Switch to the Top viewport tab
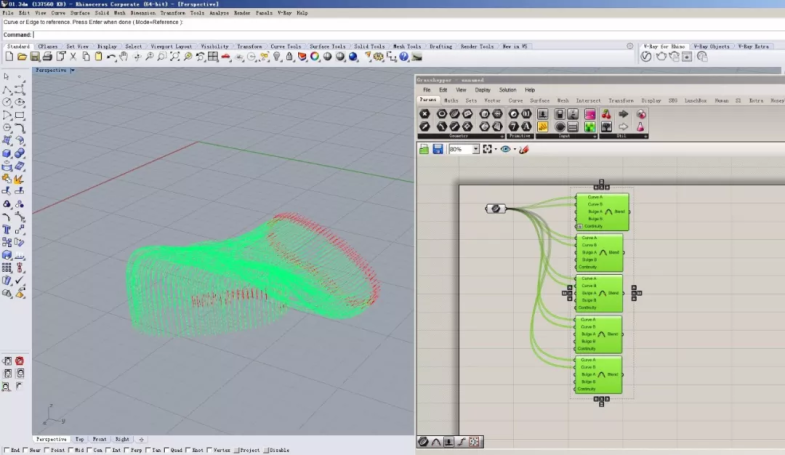Image resolution: width=785 pixels, height=455 pixels. point(80,439)
